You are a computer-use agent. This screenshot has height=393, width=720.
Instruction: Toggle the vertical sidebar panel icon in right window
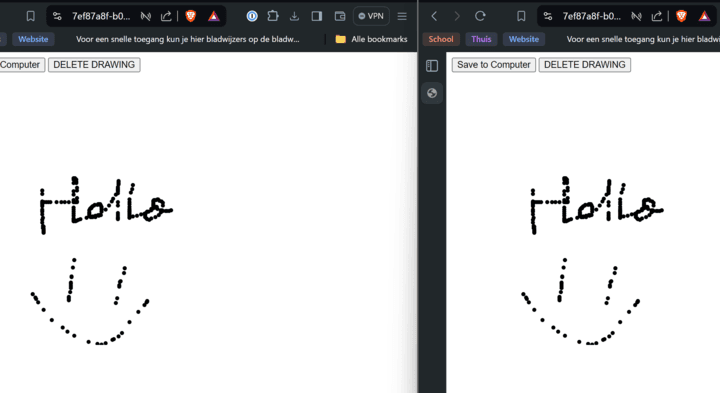point(432,66)
